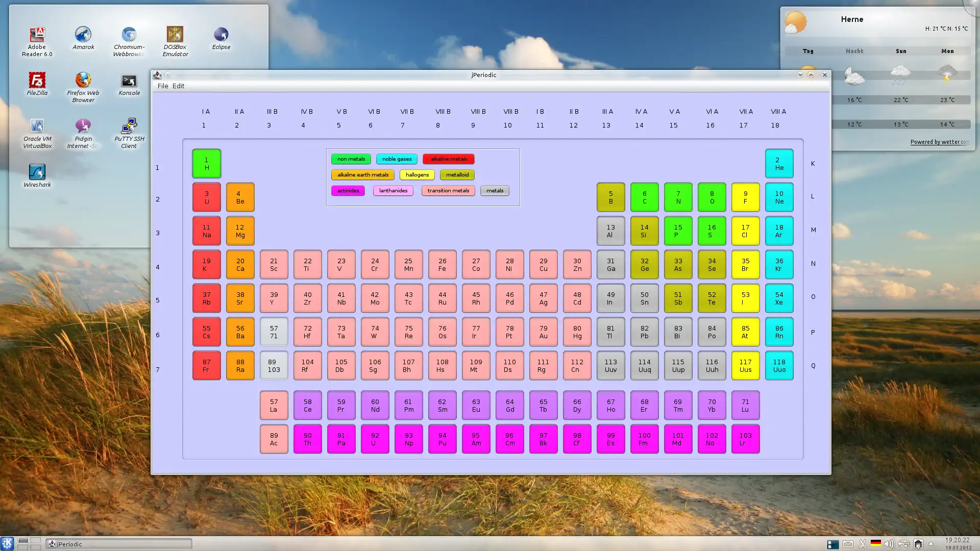The image size is (980, 551).
Task: Click the actinides legend category button
Action: coord(347,190)
